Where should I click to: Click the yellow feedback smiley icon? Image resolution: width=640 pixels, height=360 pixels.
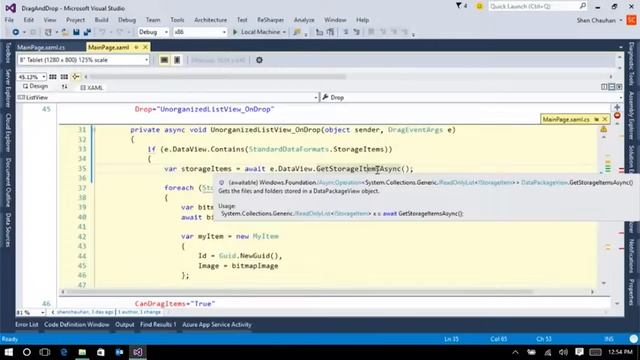pos(480,6)
